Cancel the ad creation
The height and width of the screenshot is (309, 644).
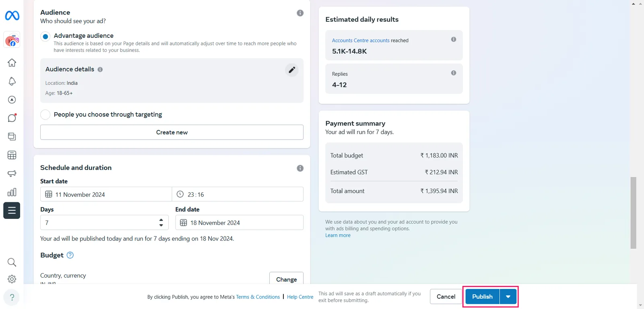[446, 297]
